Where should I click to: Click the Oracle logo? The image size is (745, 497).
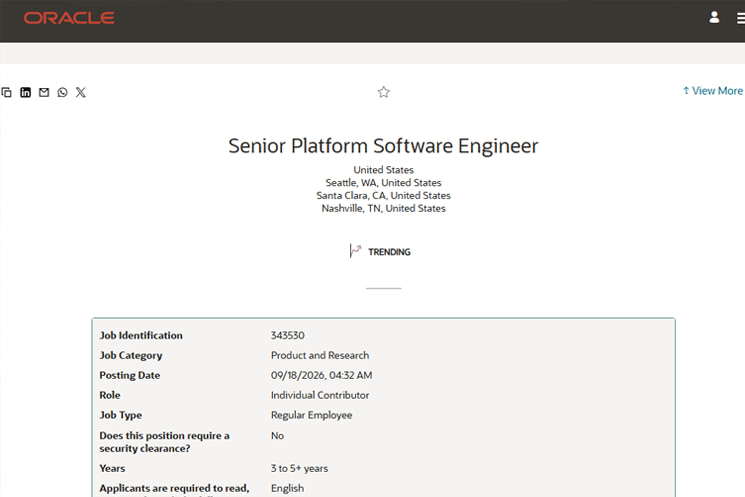point(69,18)
